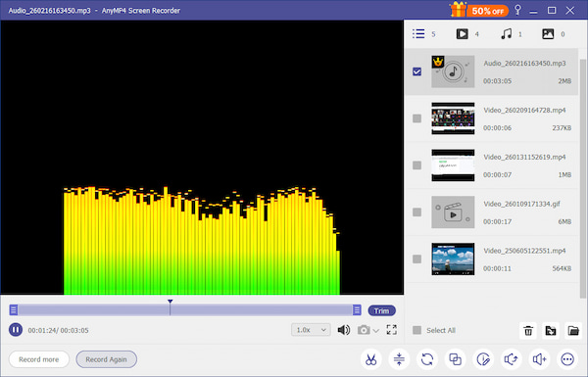Open the output folder icon
The height and width of the screenshot is (377, 588).
click(573, 331)
